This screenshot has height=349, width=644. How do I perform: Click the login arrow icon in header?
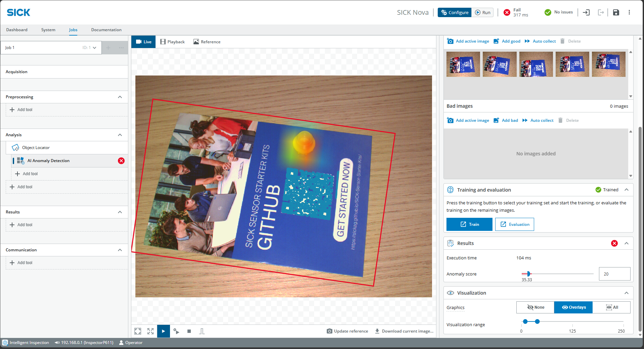click(586, 12)
